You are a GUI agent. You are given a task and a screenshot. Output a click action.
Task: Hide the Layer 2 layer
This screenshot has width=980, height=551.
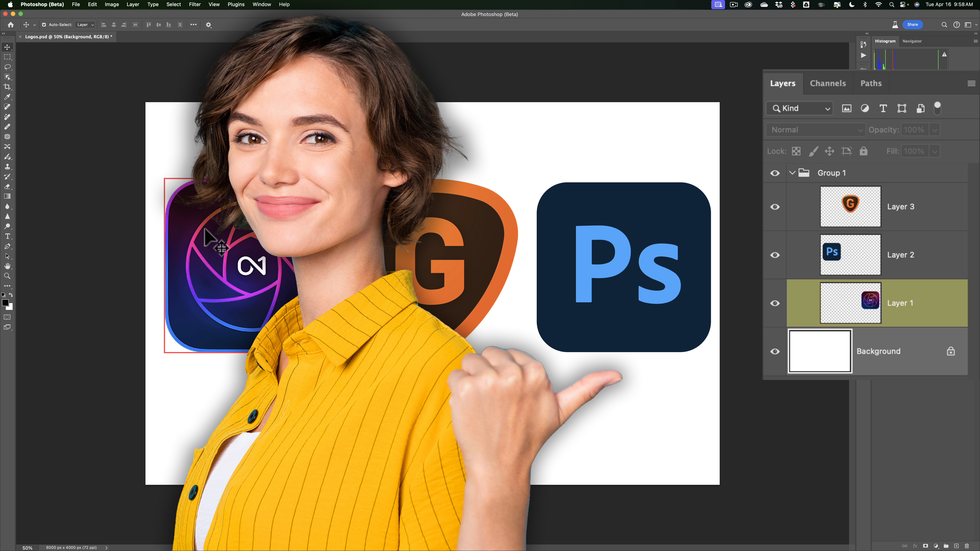775,255
